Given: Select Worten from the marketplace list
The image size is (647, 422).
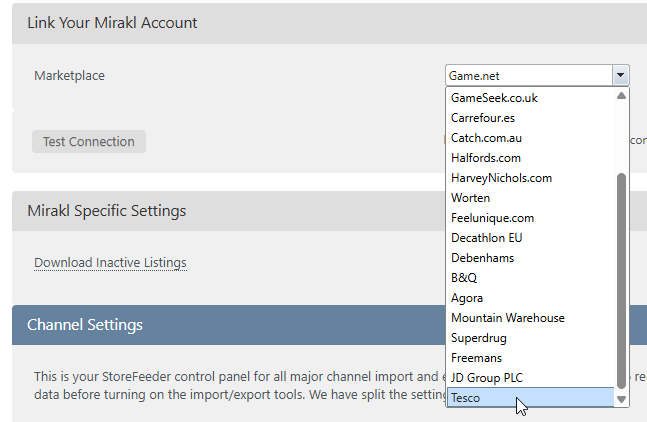Looking at the screenshot, I should [x=530, y=198].
